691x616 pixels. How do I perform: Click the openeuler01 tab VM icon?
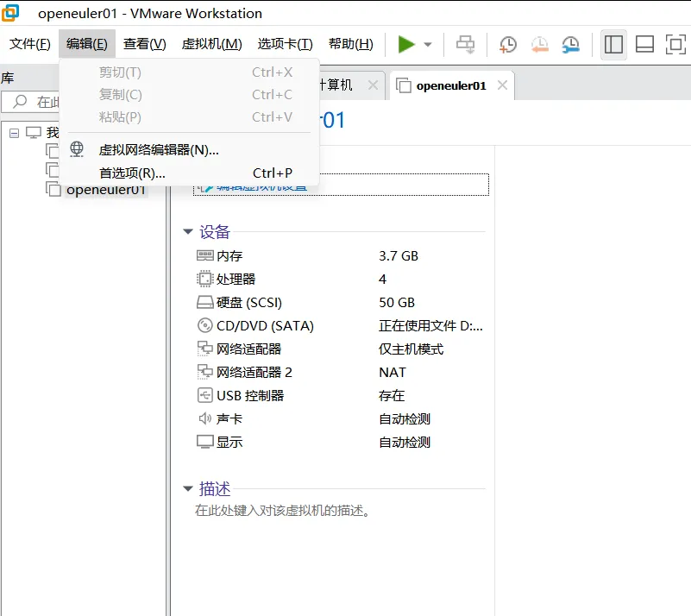pyautogui.click(x=403, y=85)
